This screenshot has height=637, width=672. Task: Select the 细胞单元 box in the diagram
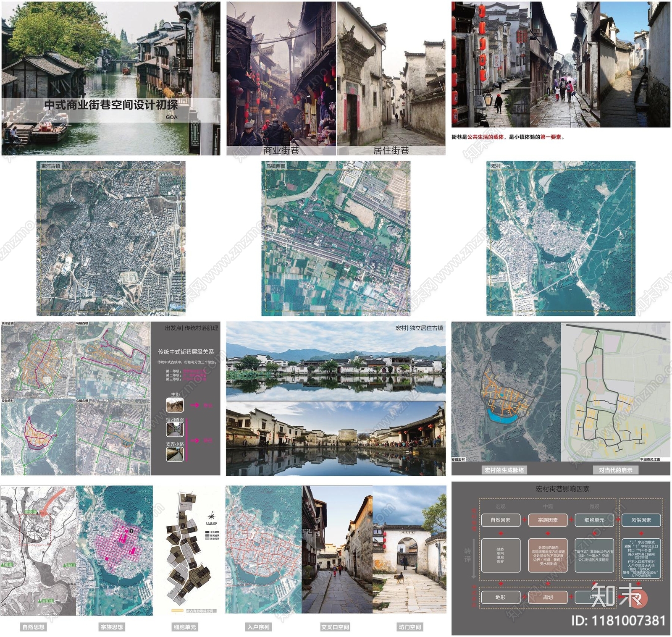click(x=594, y=520)
